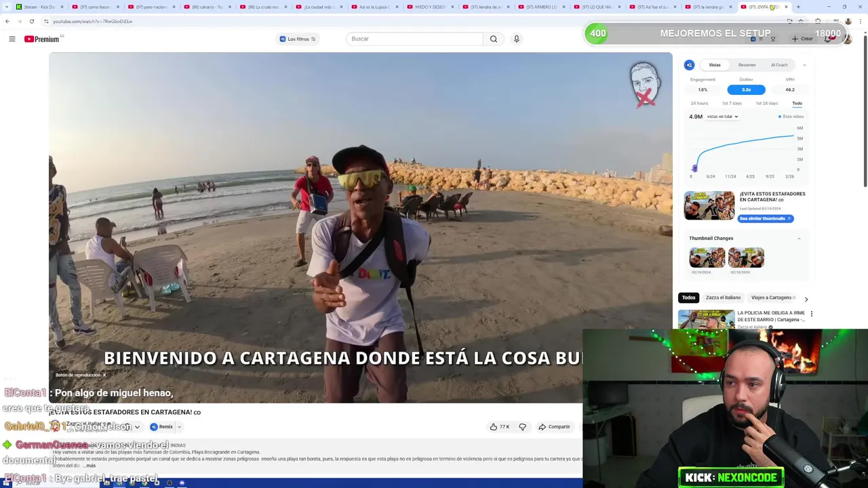
Task: Click the VPH 46.2 pill
Action: 790,89
